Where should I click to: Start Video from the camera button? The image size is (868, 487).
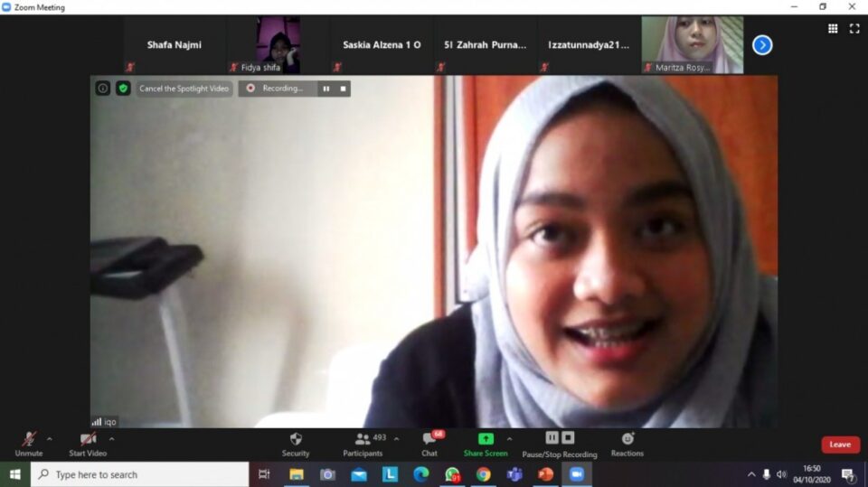[88, 445]
